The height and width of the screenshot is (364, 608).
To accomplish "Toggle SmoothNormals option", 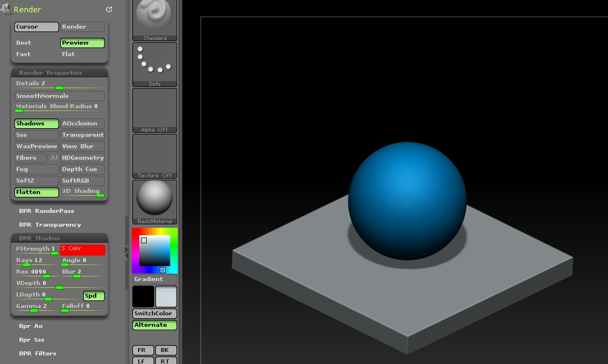I will click(60, 96).
